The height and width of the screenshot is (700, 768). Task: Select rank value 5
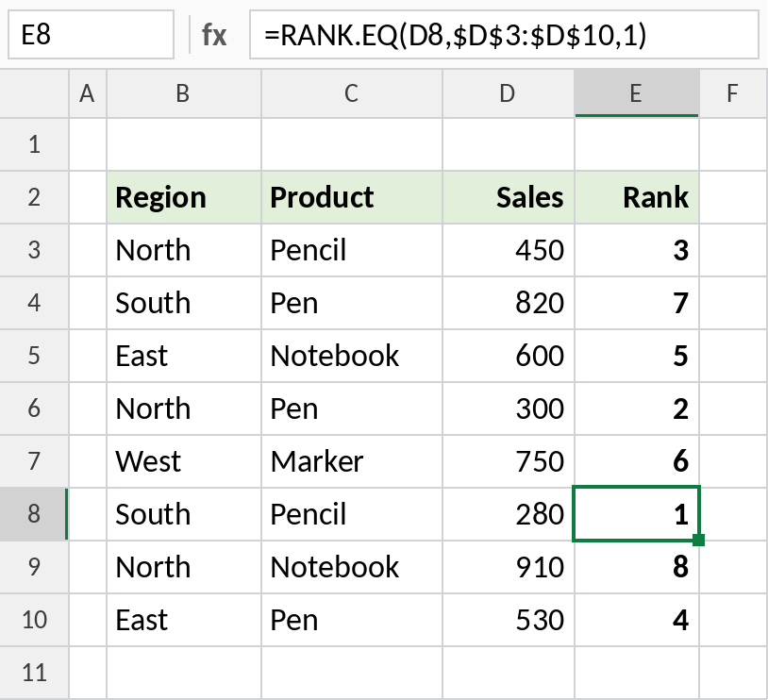click(x=637, y=356)
